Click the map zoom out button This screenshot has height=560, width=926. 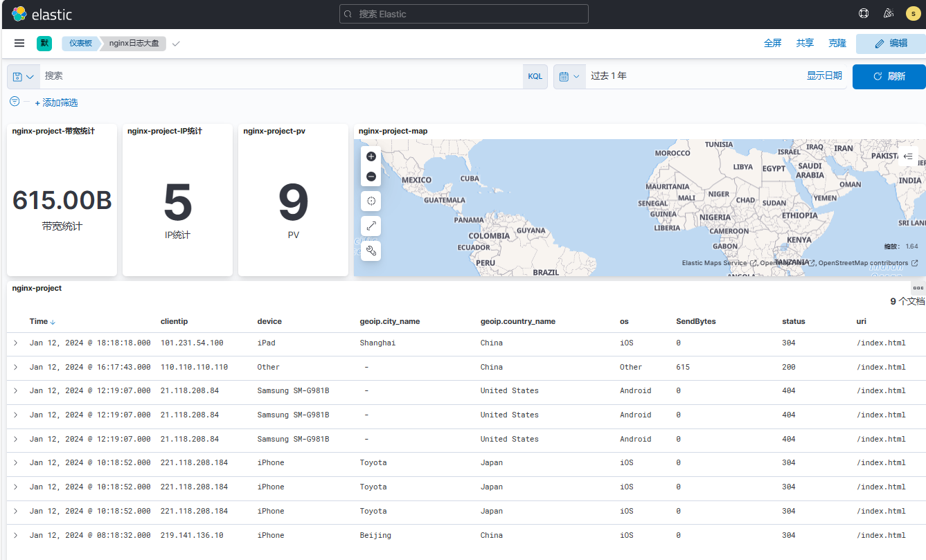click(x=371, y=177)
